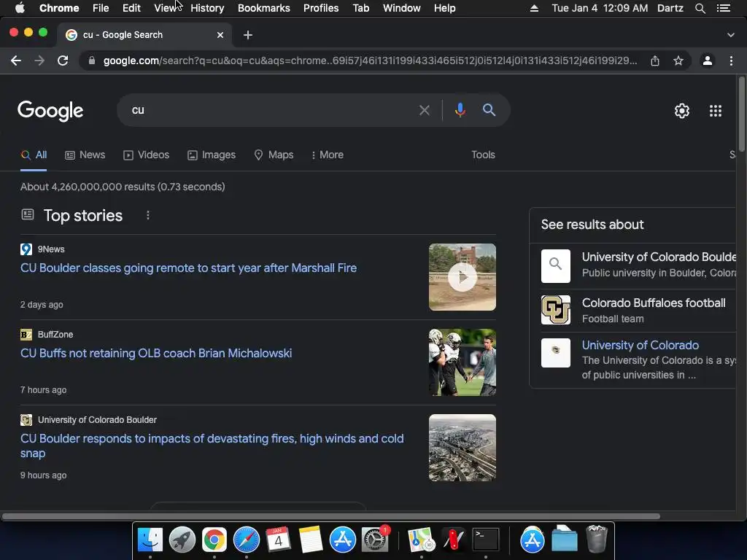Reload the page with the refresh icon

(63, 61)
